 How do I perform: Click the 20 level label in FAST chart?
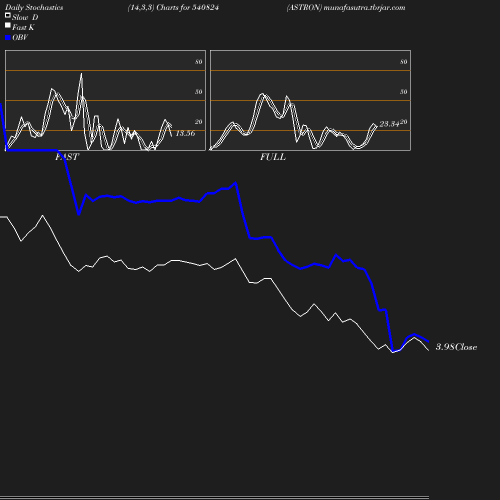pyautogui.click(x=199, y=122)
